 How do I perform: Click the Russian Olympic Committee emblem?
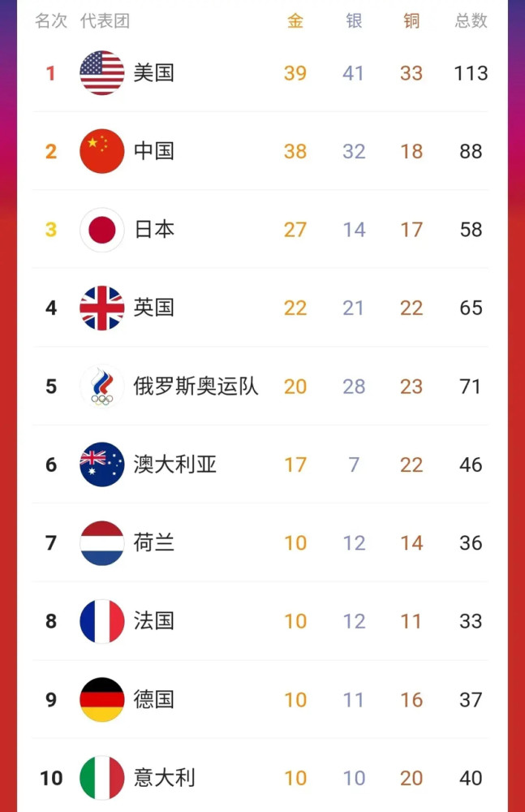click(x=102, y=387)
